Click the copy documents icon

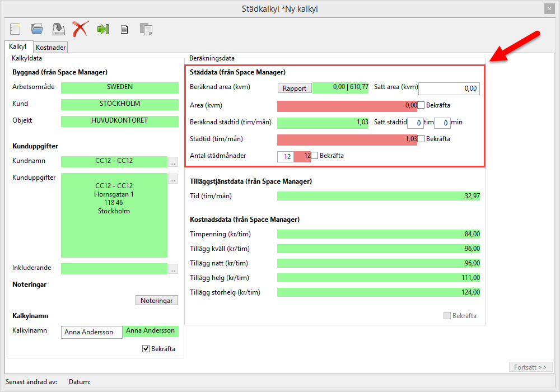point(146,29)
